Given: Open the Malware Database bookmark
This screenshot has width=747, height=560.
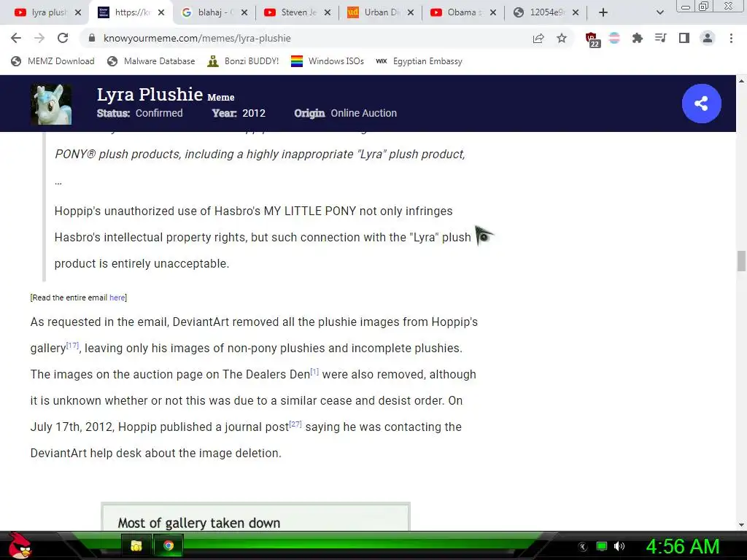Looking at the screenshot, I should click(x=151, y=61).
